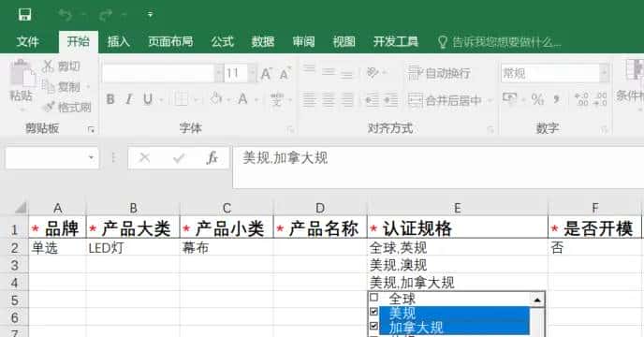The width and height of the screenshot is (644, 337).
Task: Apply fill color with paint bucket
Action: [215, 99]
